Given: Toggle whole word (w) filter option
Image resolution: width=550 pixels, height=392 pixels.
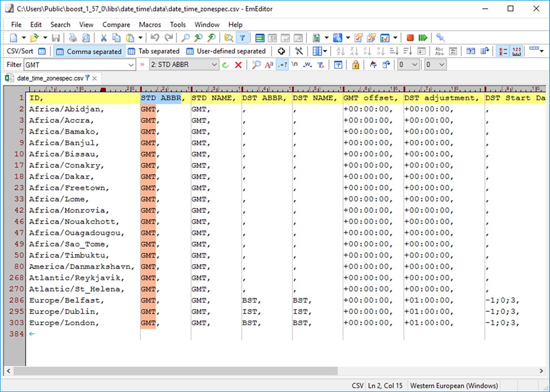Looking at the screenshot, I should coord(307,65).
